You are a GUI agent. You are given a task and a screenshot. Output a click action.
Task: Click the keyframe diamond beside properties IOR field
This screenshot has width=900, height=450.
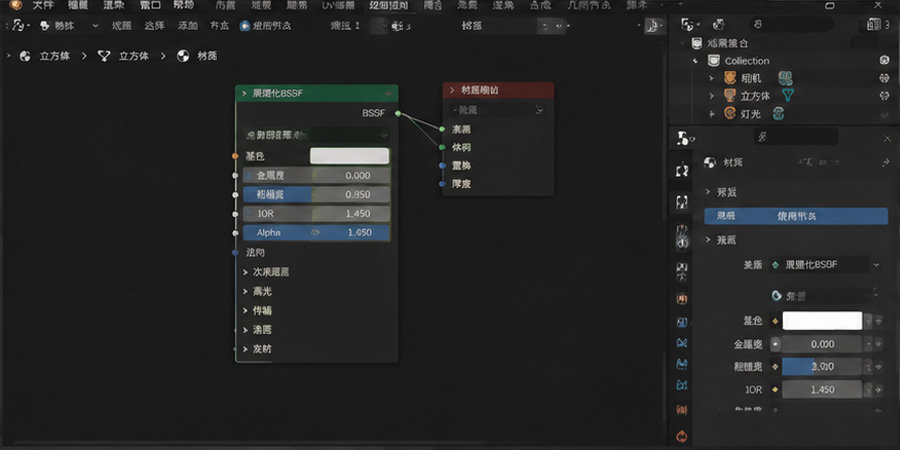point(775,390)
